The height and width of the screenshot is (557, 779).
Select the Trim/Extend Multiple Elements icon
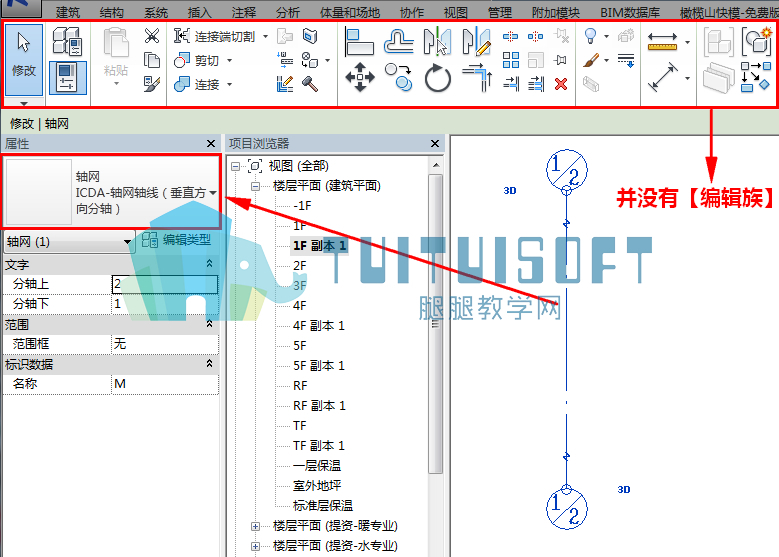click(x=536, y=84)
